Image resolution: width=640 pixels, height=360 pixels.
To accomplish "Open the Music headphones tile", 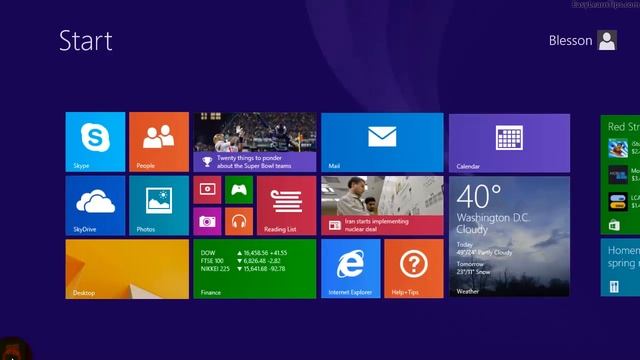I will tap(239, 221).
